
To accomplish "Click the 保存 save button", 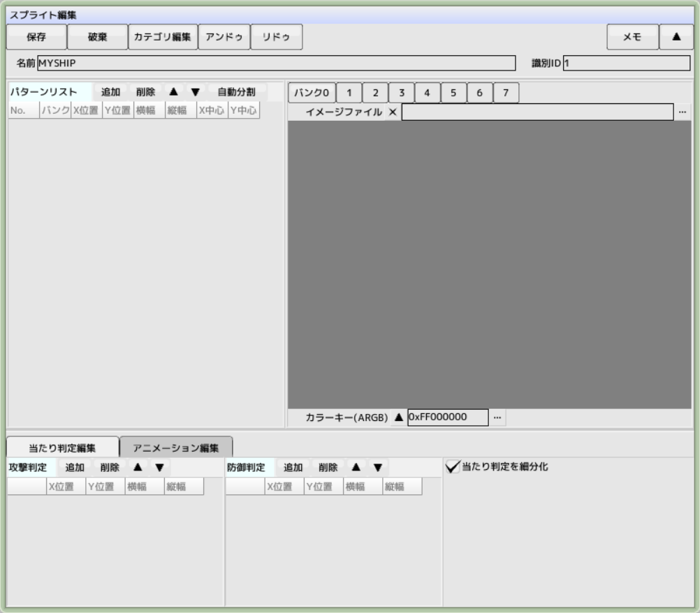I will (x=36, y=37).
